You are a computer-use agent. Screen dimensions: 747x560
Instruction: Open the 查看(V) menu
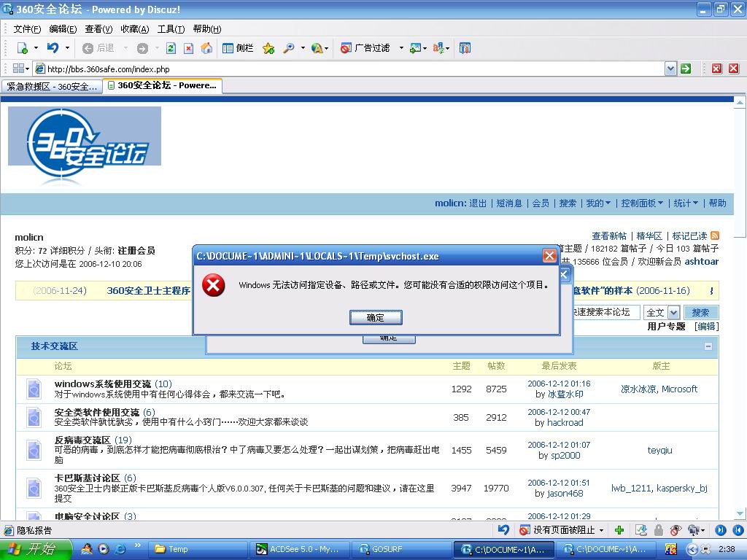(98, 29)
